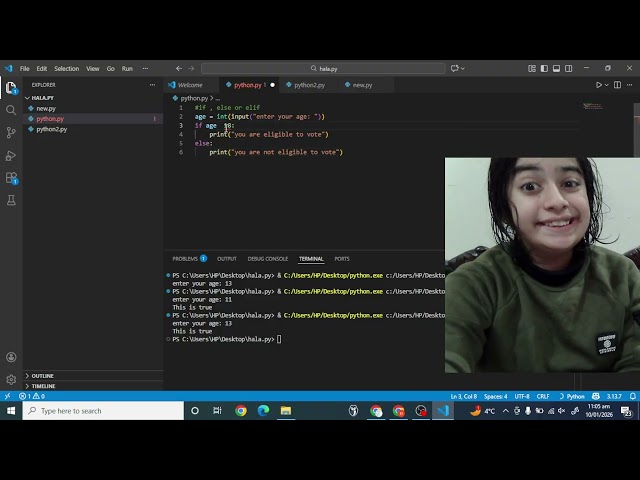Open the run button dropdown arrow
The image size is (640, 480).
point(607,85)
